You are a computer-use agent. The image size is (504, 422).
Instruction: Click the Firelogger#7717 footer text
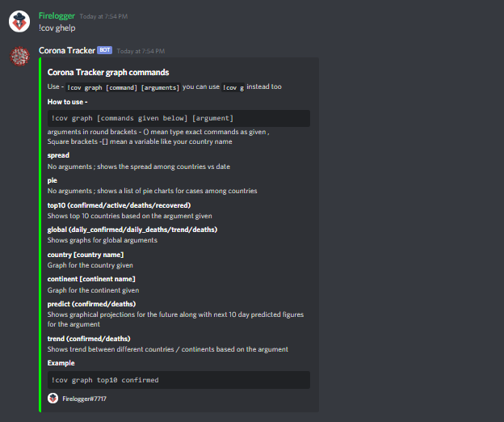click(x=84, y=399)
